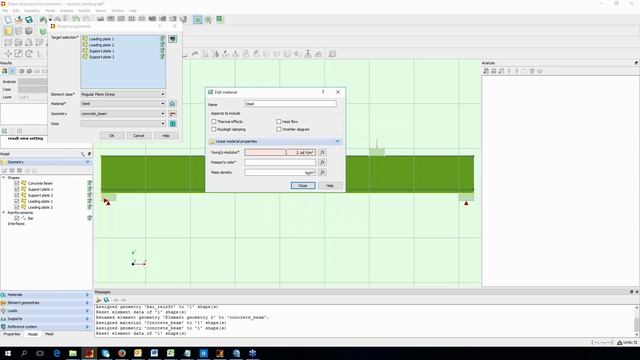The width and height of the screenshot is (640, 360).
Task: Toggle visibility checkbox of Bar reinforcement
Action: [17, 218]
